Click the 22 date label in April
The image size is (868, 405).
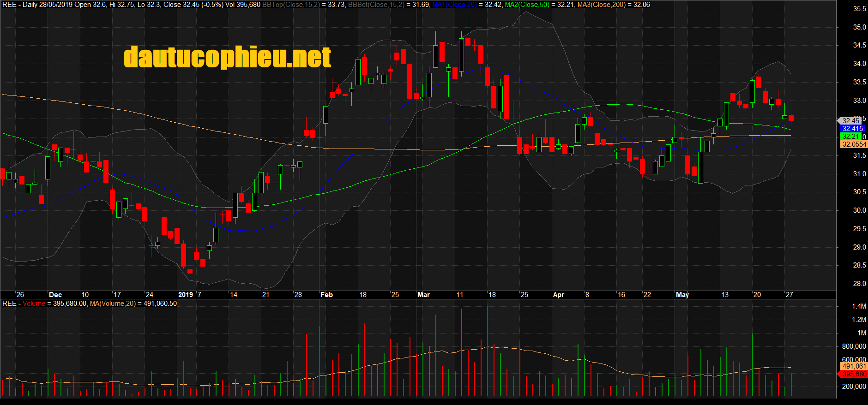647,295
